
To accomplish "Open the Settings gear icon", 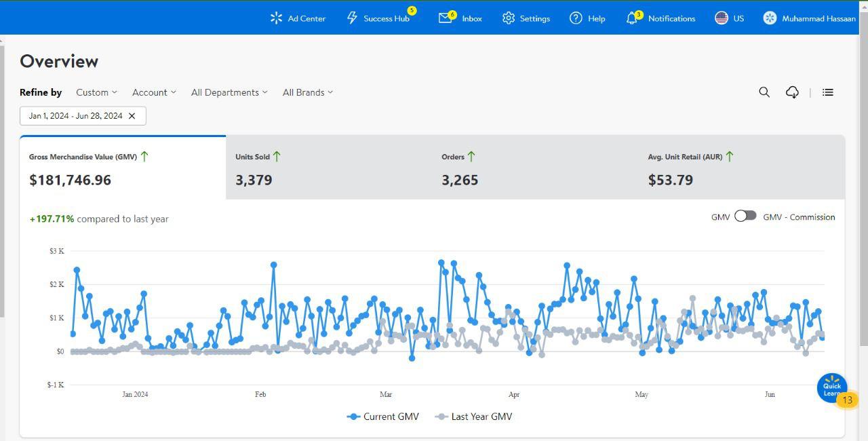I will pyautogui.click(x=509, y=18).
